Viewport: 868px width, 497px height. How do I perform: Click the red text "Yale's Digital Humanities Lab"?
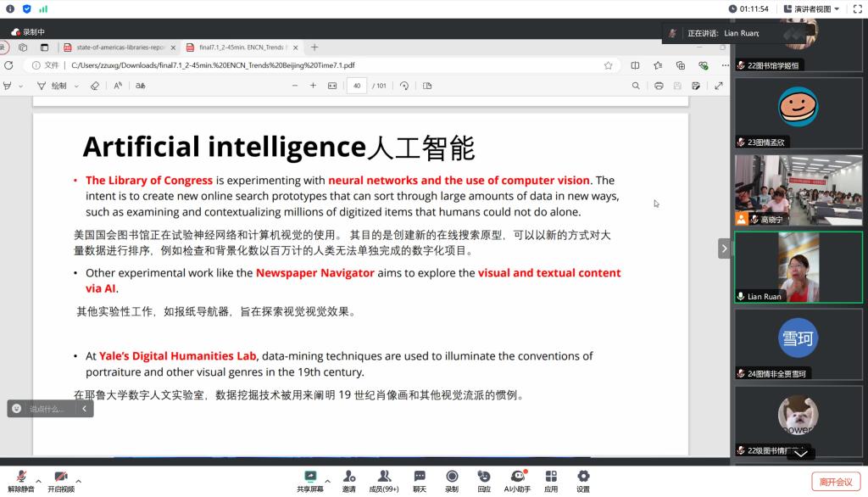(178, 355)
